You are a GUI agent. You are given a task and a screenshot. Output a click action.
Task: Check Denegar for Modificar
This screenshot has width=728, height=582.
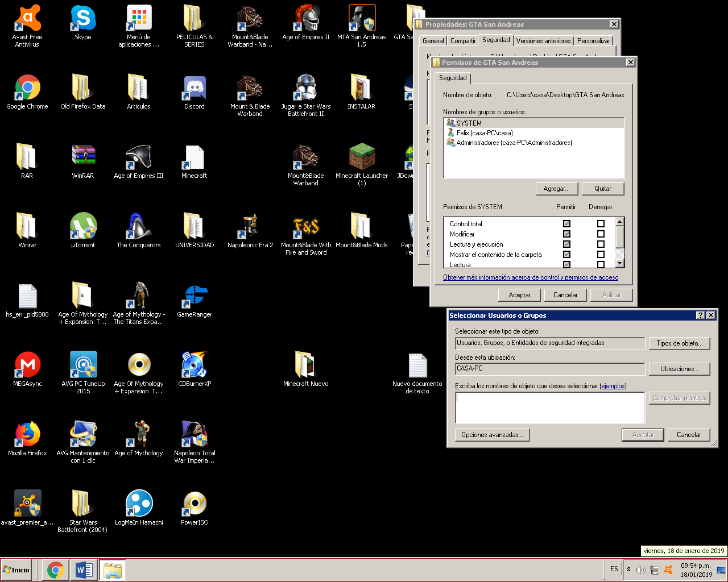601,234
